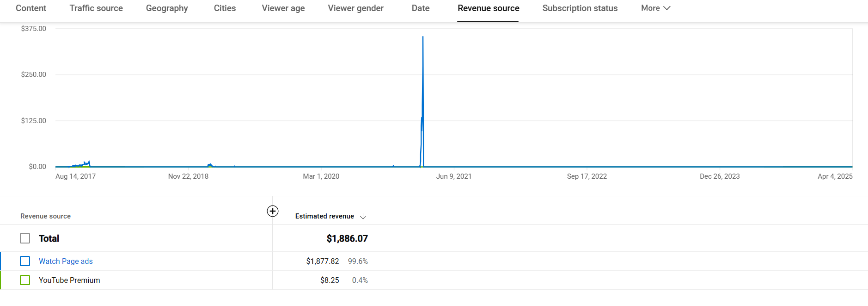Open the Watch Page ads link
The image size is (868, 306).
coord(66,261)
